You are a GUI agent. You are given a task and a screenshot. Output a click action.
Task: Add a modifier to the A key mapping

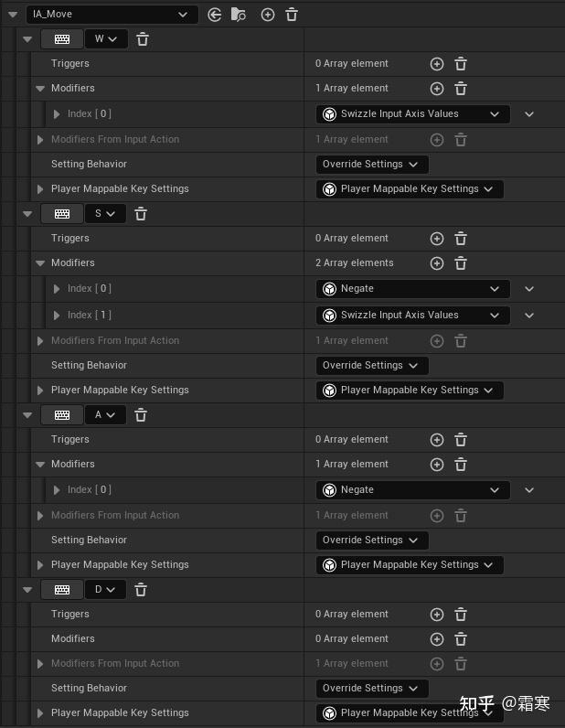437,465
